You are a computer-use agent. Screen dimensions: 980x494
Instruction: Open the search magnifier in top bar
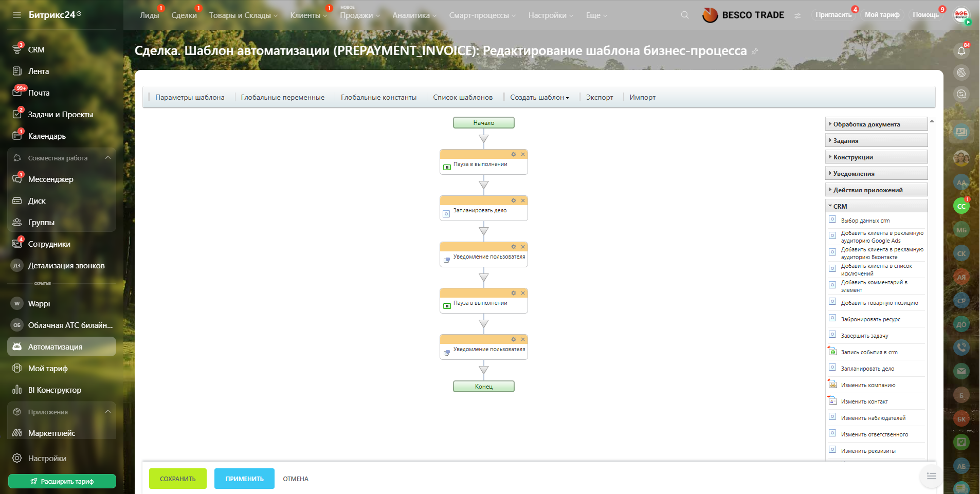684,15
